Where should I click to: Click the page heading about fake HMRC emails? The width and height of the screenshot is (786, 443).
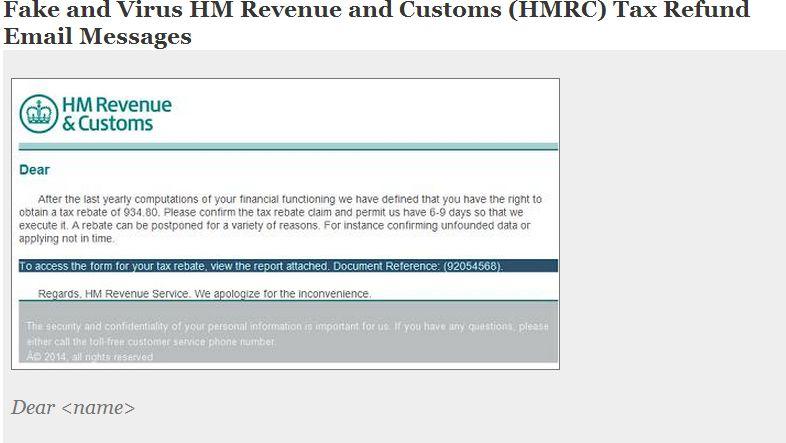(376, 23)
